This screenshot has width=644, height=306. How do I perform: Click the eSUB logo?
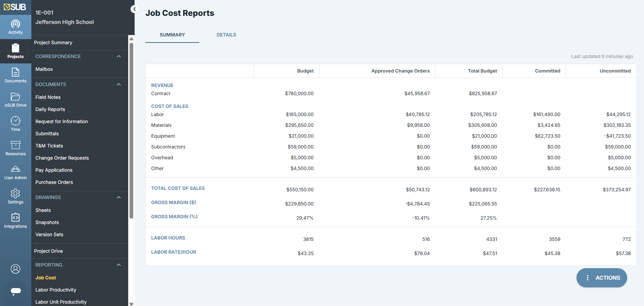click(15, 7)
